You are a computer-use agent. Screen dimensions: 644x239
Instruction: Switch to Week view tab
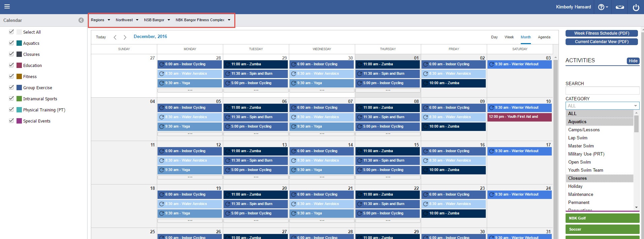pos(509,37)
